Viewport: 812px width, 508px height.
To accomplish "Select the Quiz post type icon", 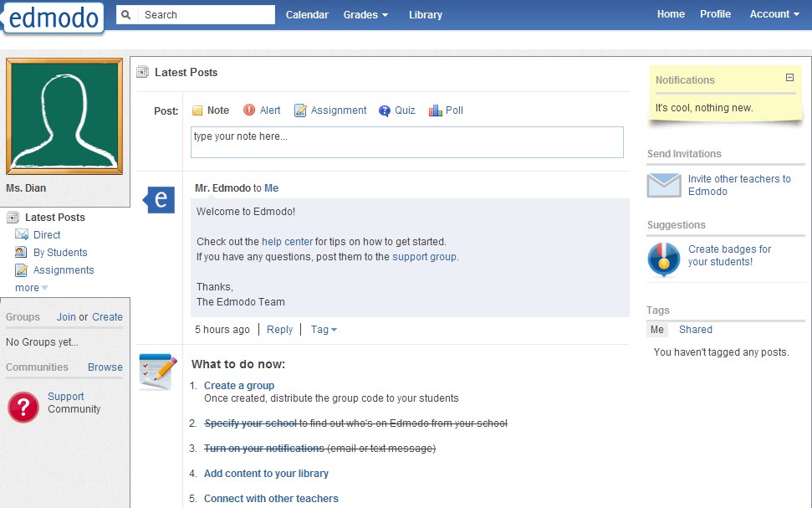I will tap(385, 110).
